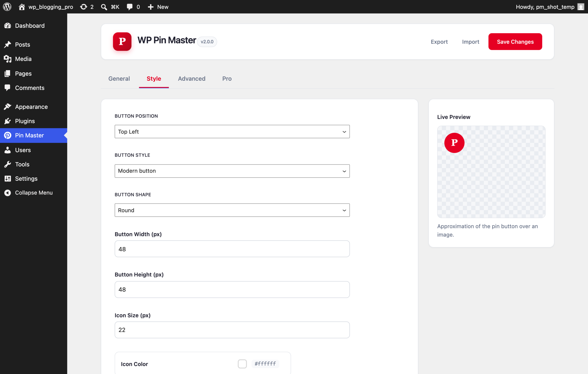Open the Button Position dropdown
Viewport: 588px width, 374px height.
click(x=232, y=131)
